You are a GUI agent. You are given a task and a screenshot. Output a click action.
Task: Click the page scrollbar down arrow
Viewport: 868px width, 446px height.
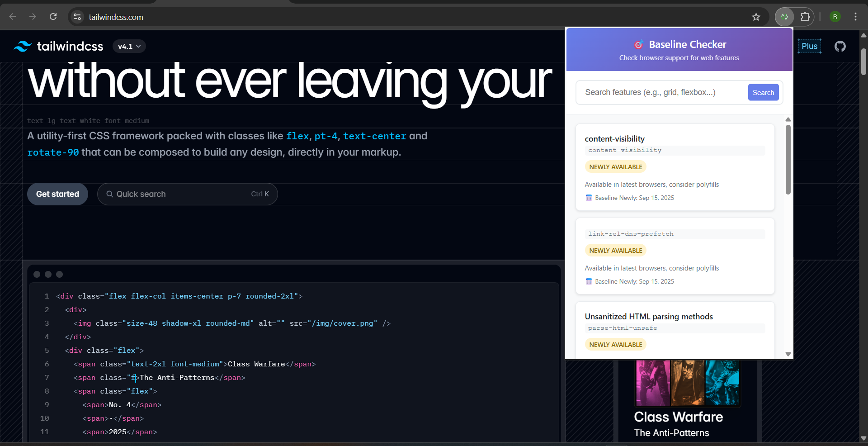coord(863,438)
